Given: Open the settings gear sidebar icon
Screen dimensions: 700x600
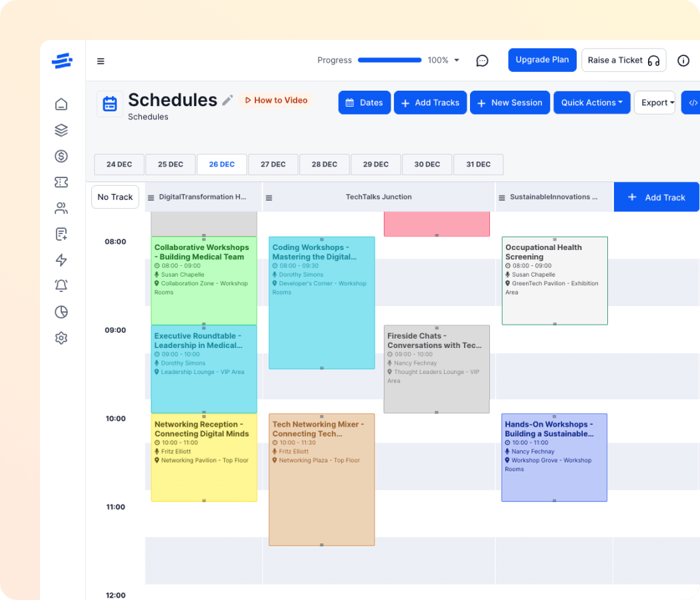Looking at the screenshot, I should [x=61, y=338].
